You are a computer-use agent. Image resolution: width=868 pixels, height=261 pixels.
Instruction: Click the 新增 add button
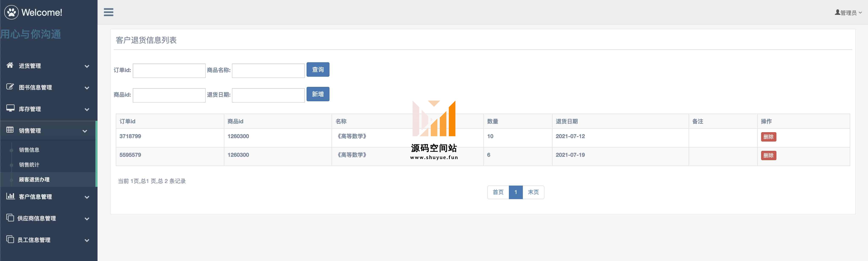(318, 94)
